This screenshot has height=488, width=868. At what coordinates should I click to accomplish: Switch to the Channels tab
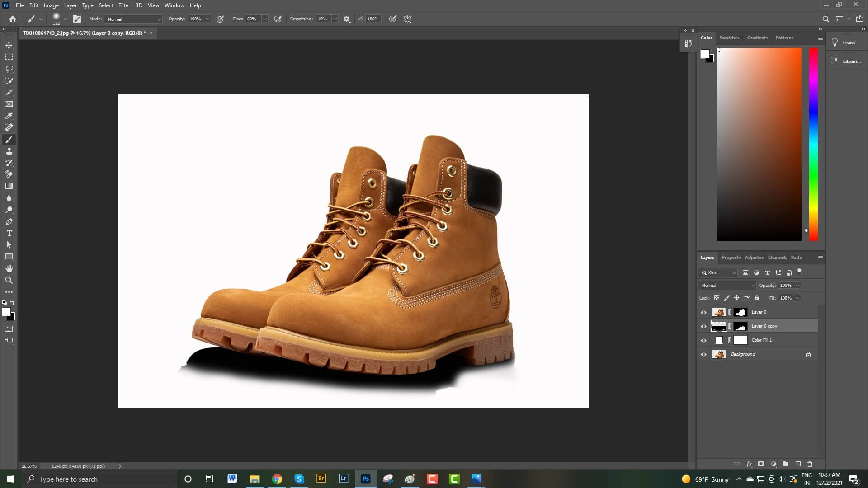[x=777, y=258]
